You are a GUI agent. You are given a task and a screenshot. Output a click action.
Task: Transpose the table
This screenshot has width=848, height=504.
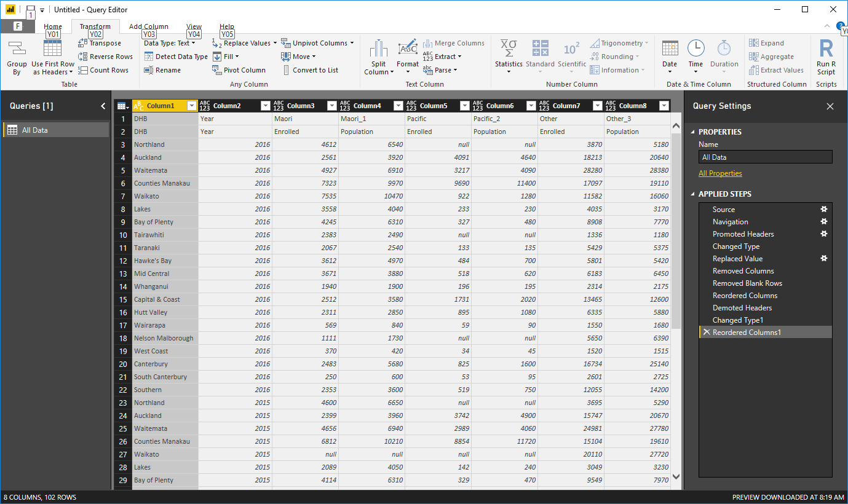[100, 43]
